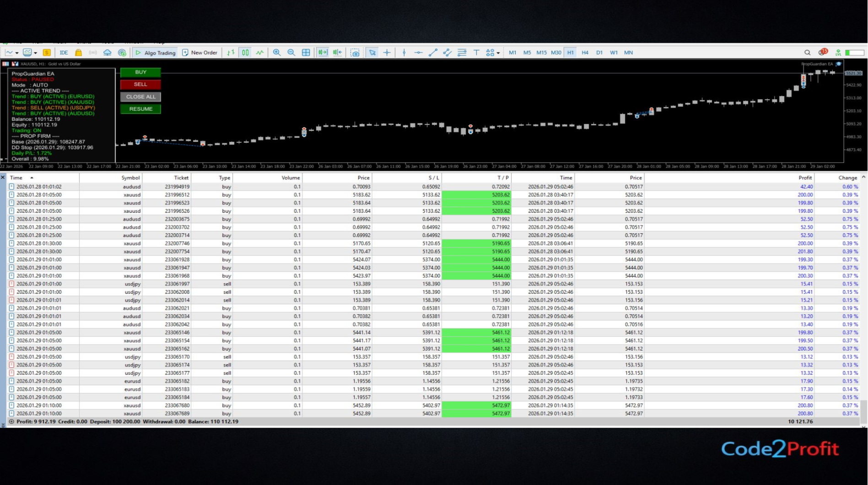Select the crosshair tool
This screenshot has width=868, height=485.
[x=387, y=53]
